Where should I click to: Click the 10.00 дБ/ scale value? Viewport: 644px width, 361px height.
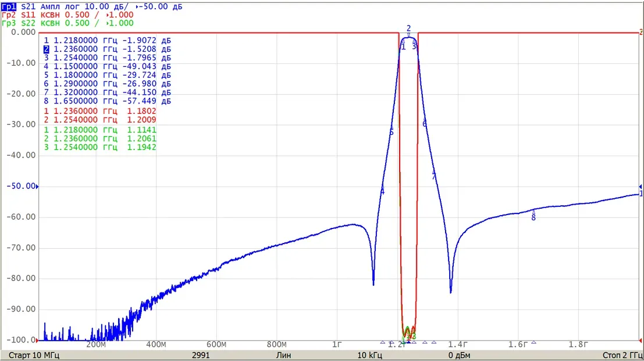click(106, 6)
